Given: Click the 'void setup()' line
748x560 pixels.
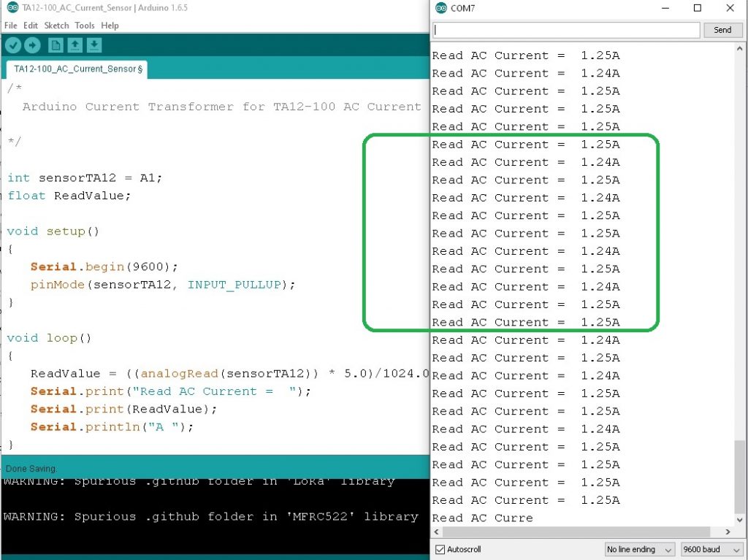Looking at the screenshot, I should click(53, 231).
